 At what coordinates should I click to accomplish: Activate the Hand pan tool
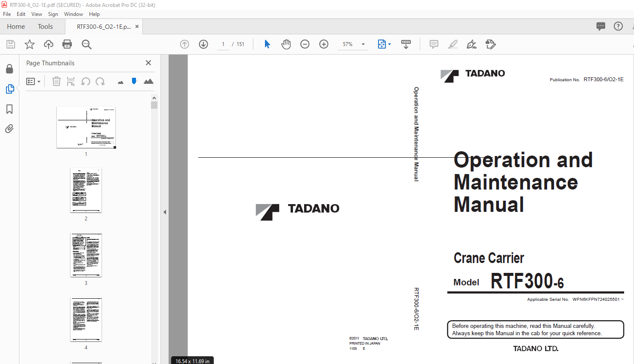point(286,44)
